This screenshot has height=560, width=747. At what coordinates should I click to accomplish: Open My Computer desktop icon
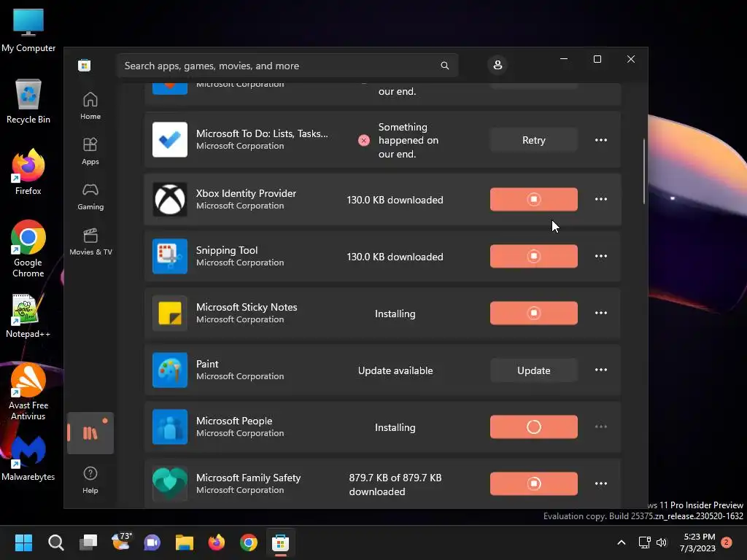(28, 30)
